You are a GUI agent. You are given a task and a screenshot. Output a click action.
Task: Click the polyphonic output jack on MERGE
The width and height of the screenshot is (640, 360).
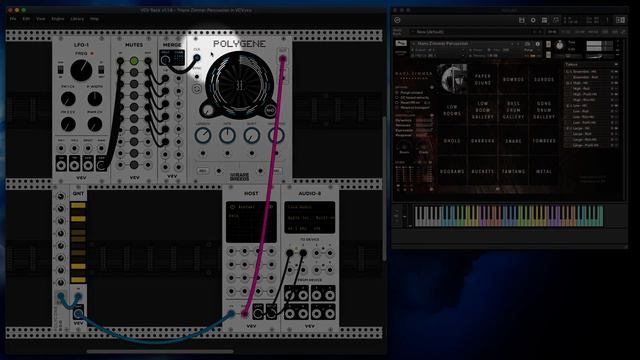coord(165,60)
